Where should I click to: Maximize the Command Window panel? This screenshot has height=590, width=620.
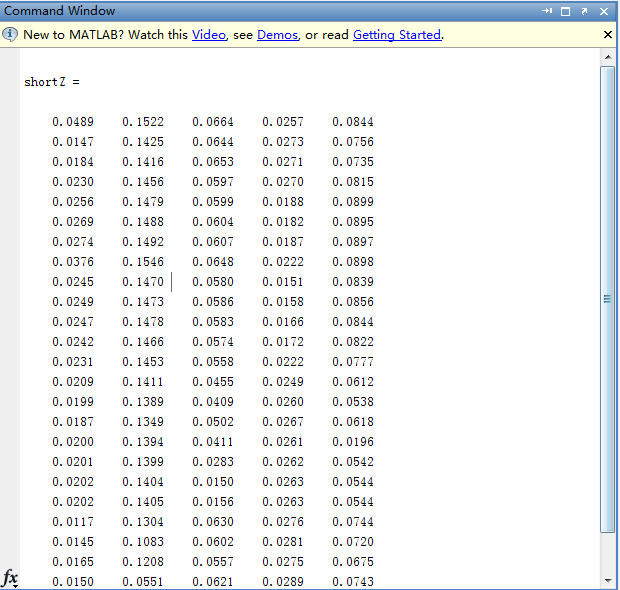(x=565, y=11)
